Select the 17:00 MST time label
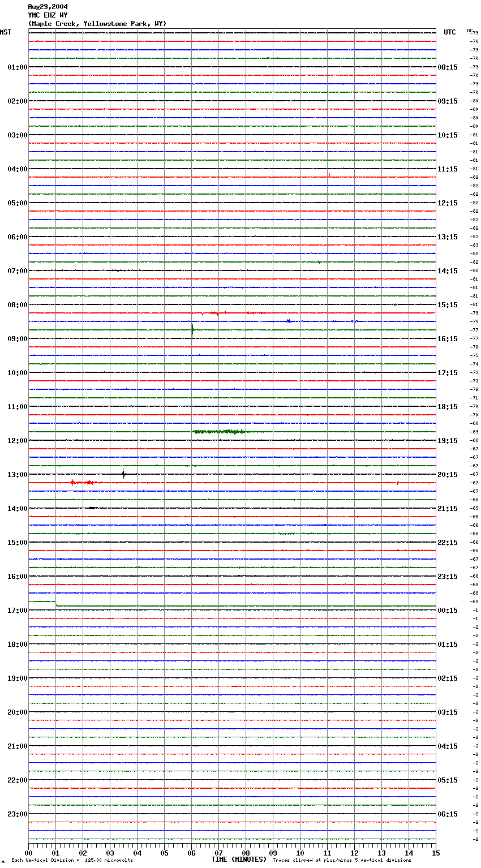 click(x=18, y=611)
